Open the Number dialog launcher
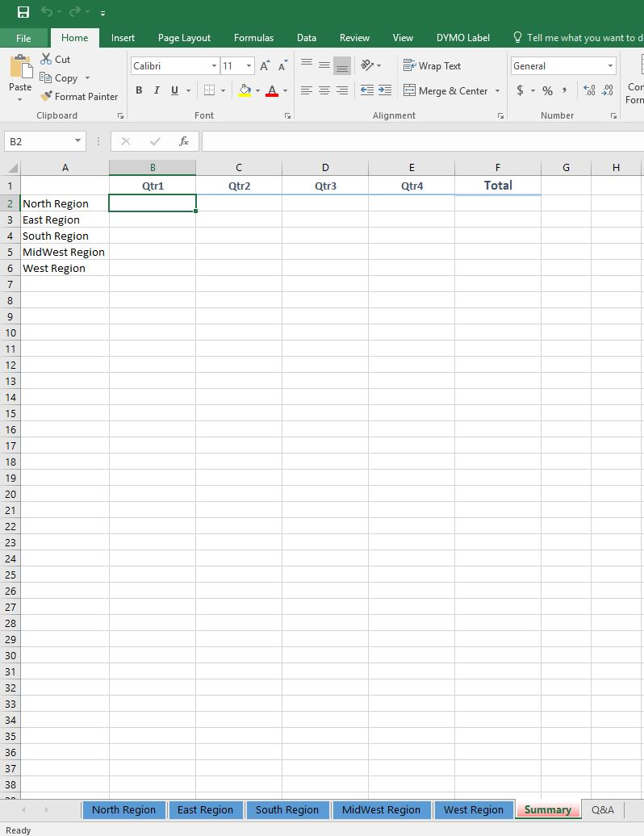The image size is (644, 836). click(613, 115)
